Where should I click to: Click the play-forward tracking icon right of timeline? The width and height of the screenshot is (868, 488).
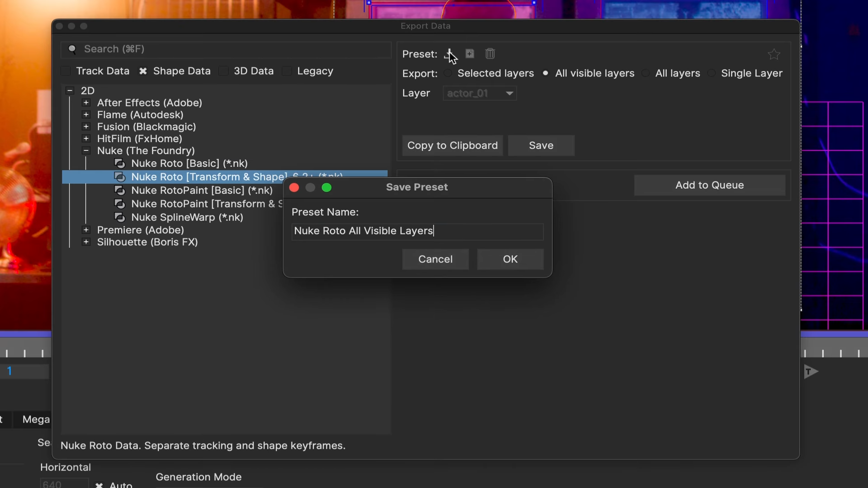pyautogui.click(x=811, y=371)
